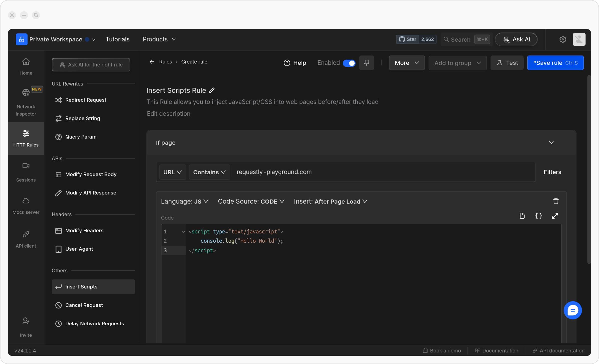
Task: Open Insert After Page Load dropdown
Action: 330,201
